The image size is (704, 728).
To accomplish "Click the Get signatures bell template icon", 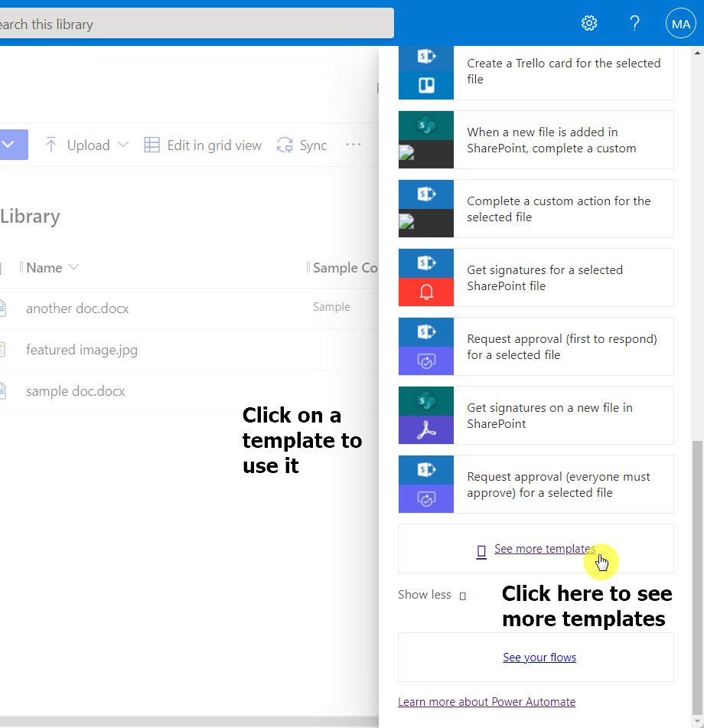I will point(426,278).
